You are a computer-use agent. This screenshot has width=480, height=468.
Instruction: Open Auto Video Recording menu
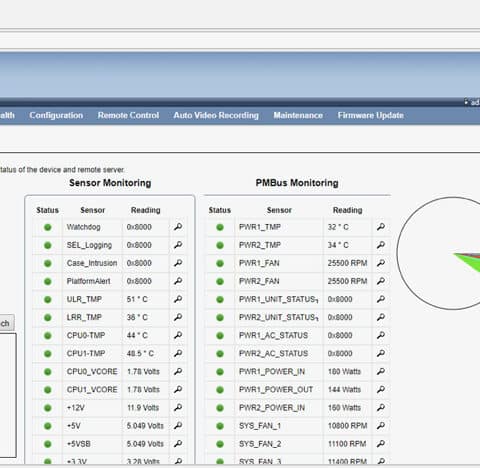click(x=216, y=115)
